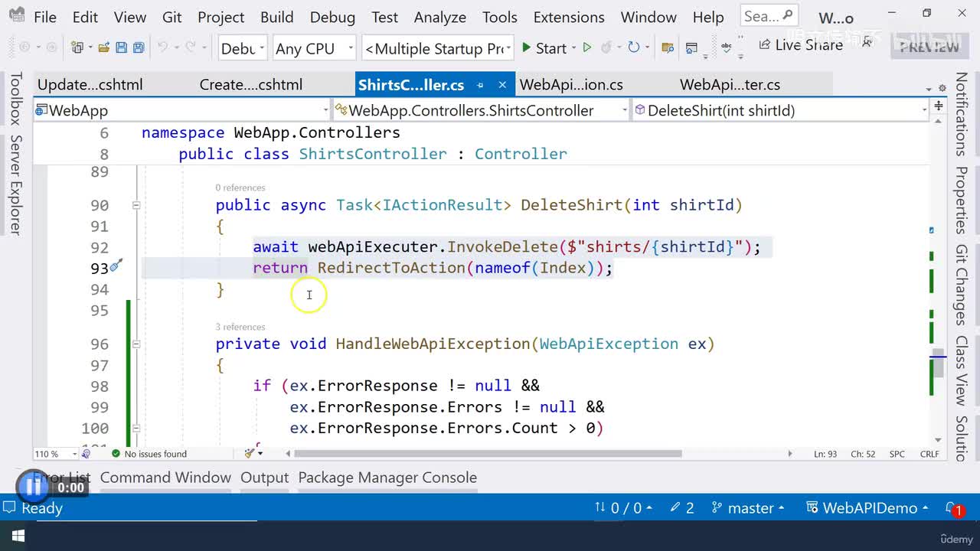Open the Build menu
Image resolution: width=980 pixels, height=551 pixels.
[x=276, y=17]
